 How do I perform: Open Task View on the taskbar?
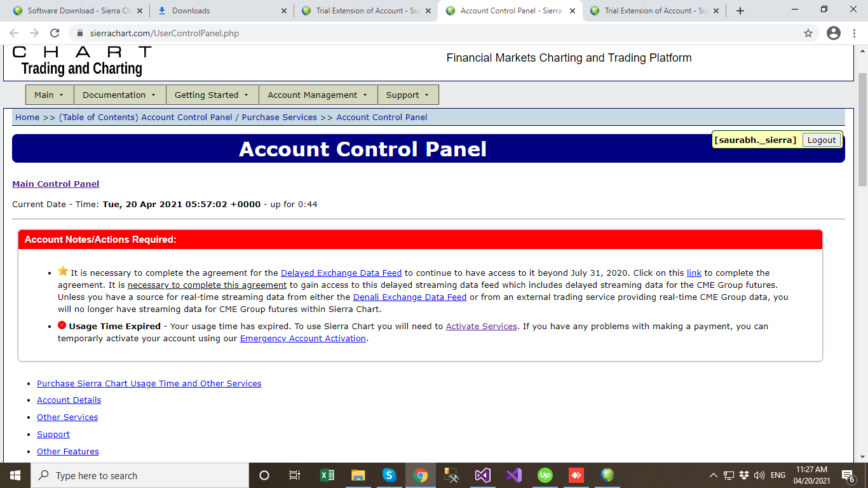coord(295,475)
